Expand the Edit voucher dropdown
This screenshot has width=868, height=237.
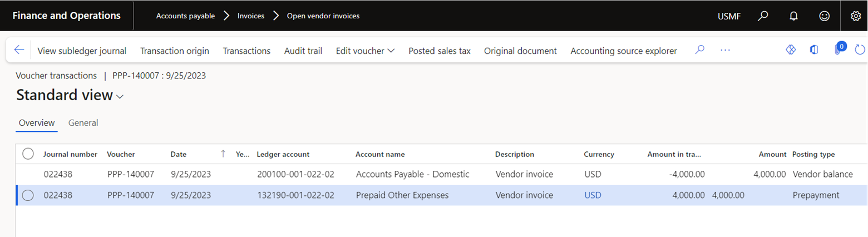click(x=365, y=51)
